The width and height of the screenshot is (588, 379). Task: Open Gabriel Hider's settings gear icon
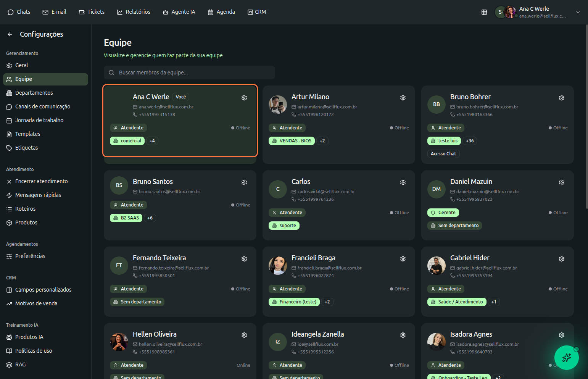[561, 259]
